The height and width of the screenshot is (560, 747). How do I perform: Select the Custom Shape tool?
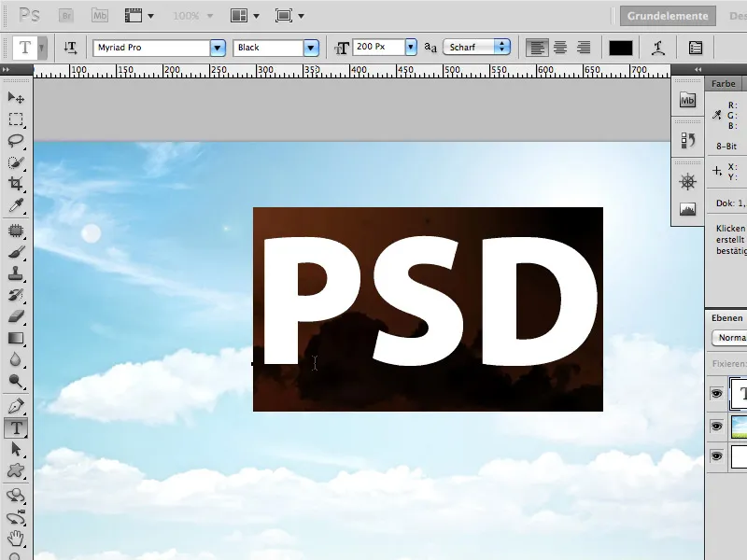click(16, 470)
